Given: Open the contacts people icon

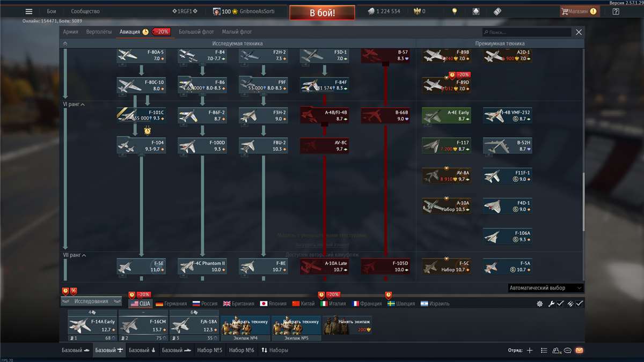Looking at the screenshot, I should [557, 350].
